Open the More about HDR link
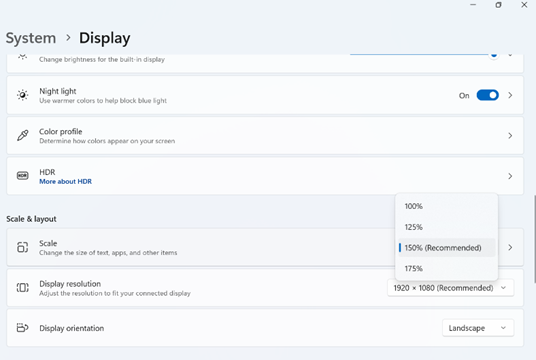Image resolution: width=536 pixels, height=360 pixels. (65, 182)
